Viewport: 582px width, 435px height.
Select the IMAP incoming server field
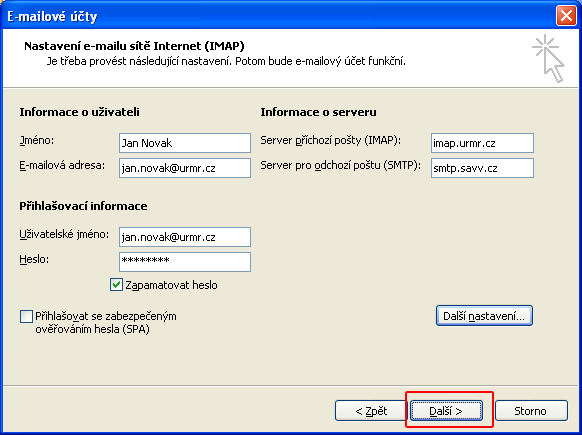482,143
